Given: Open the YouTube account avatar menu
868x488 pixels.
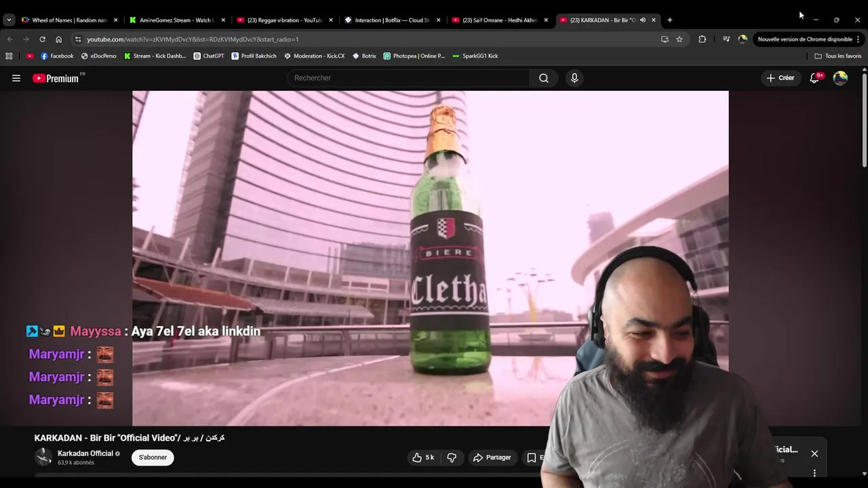Looking at the screenshot, I should click(x=840, y=78).
